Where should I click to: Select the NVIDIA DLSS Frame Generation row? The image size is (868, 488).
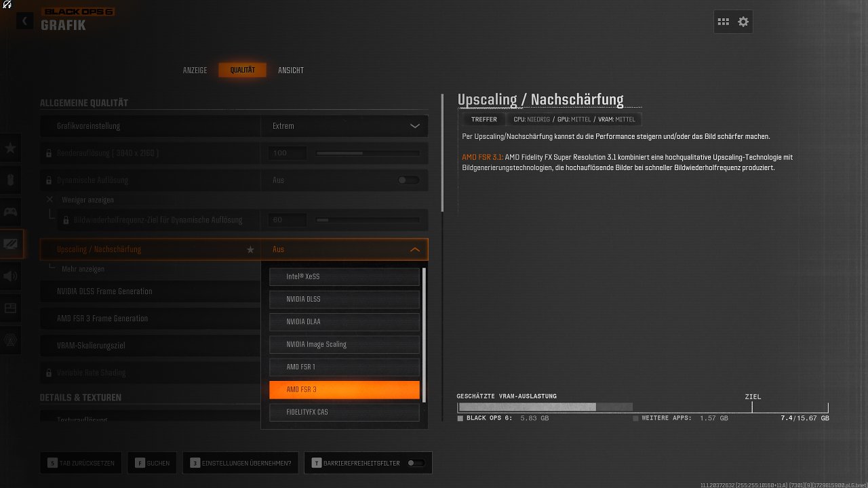(151, 291)
